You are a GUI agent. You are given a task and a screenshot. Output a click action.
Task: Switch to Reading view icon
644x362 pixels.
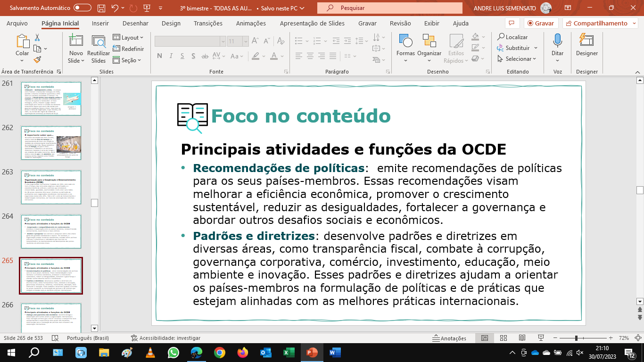pyautogui.click(x=522, y=338)
